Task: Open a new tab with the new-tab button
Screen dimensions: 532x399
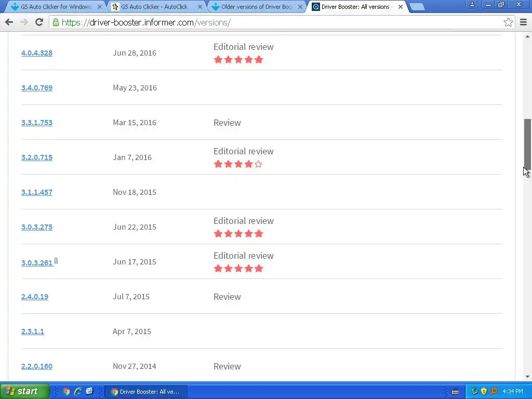Action: (x=417, y=7)
